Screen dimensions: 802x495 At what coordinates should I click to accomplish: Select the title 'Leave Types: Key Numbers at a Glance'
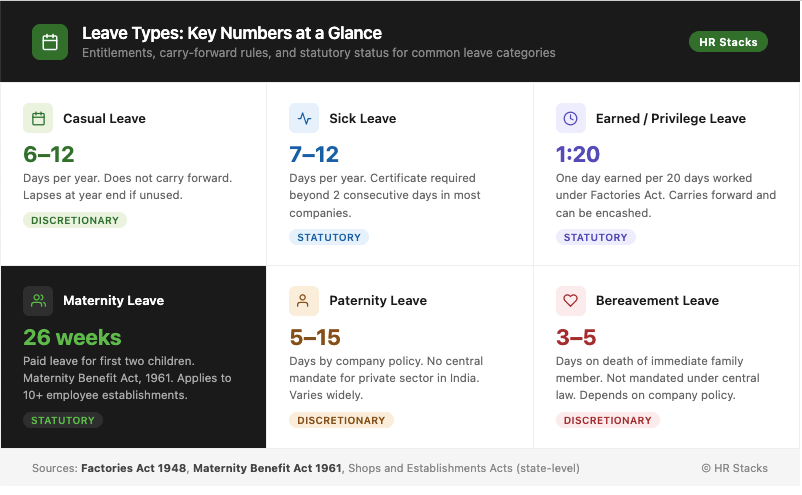point(232,33)
